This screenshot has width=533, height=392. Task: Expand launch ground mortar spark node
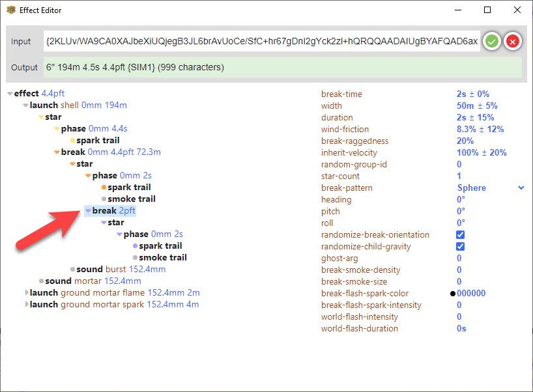[x=26, y=304]
